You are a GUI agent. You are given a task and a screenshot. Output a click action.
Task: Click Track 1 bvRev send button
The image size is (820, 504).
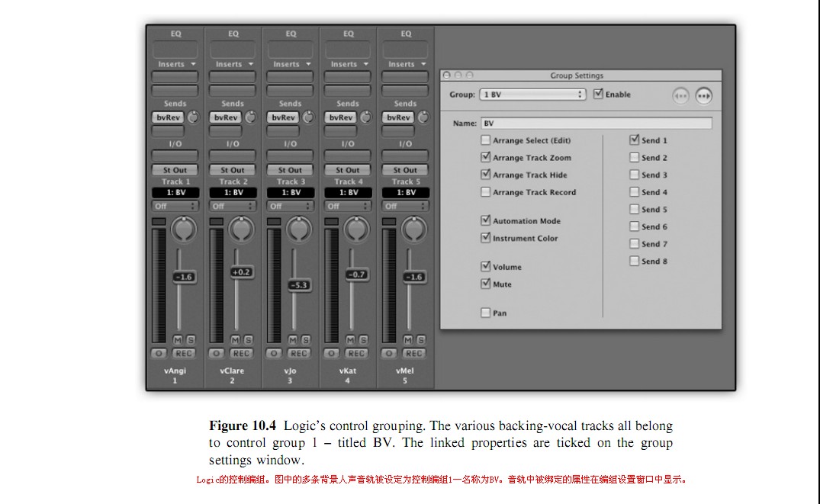point(169,117)
